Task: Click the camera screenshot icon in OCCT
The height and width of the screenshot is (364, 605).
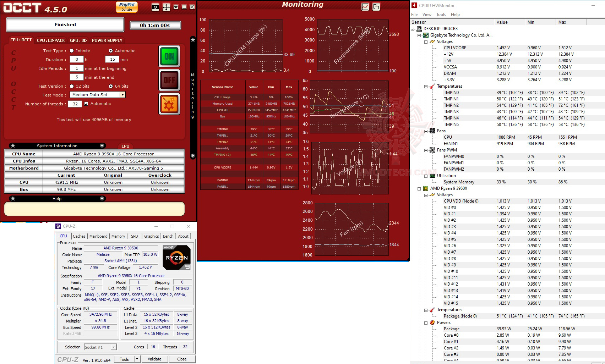Action: coord(155,7)
